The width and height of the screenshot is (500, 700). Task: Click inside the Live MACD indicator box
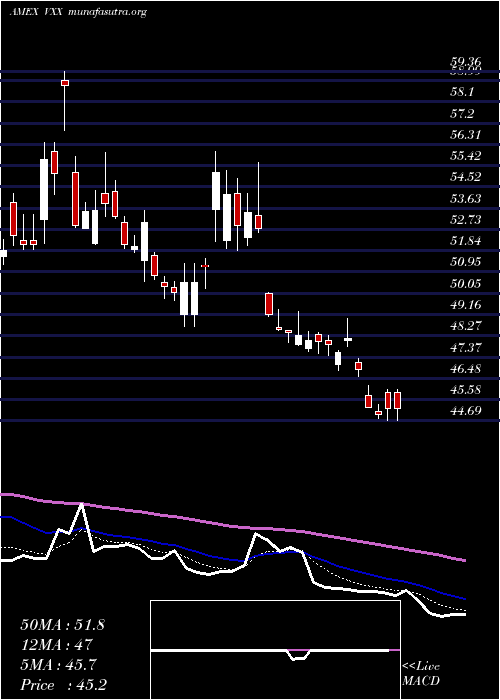point(275,650)
